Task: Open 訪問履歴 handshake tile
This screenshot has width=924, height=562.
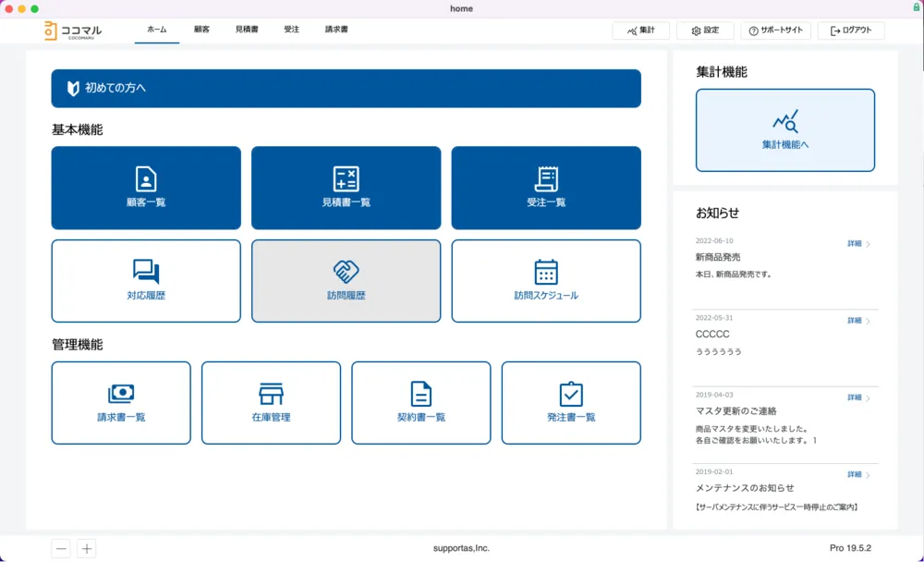Action: [346, 281]
